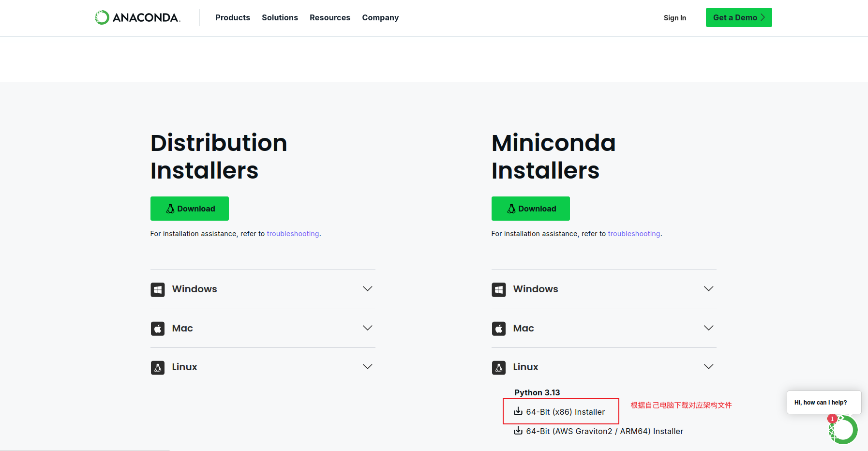Screen dimensions: 868x451
Task: Expand the Distribution Mac chevron
Action: (368, 328)
